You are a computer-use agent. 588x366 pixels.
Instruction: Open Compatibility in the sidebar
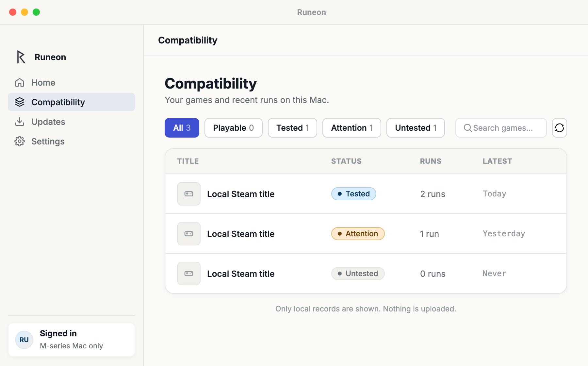click(x=72, y=102)
